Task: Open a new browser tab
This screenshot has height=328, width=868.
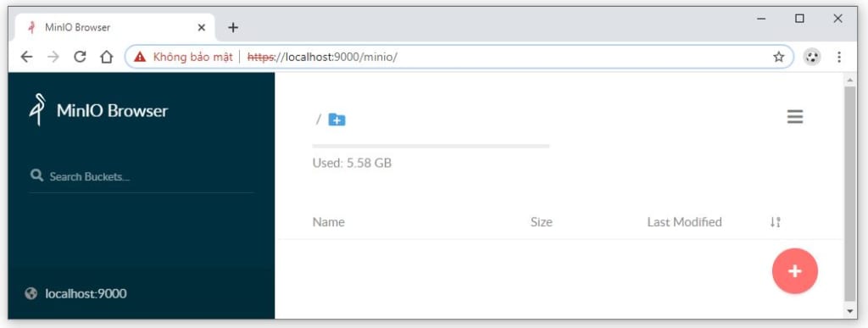Action: pyautogui.click(x=233, y=27)
